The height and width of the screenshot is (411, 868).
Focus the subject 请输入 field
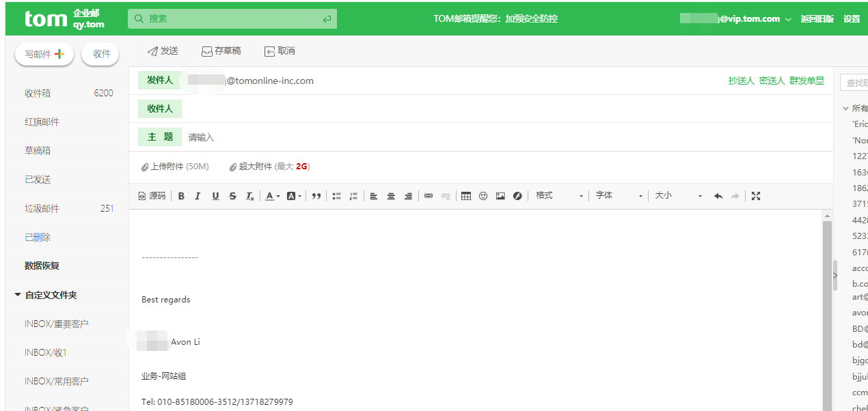click(507, 137)
